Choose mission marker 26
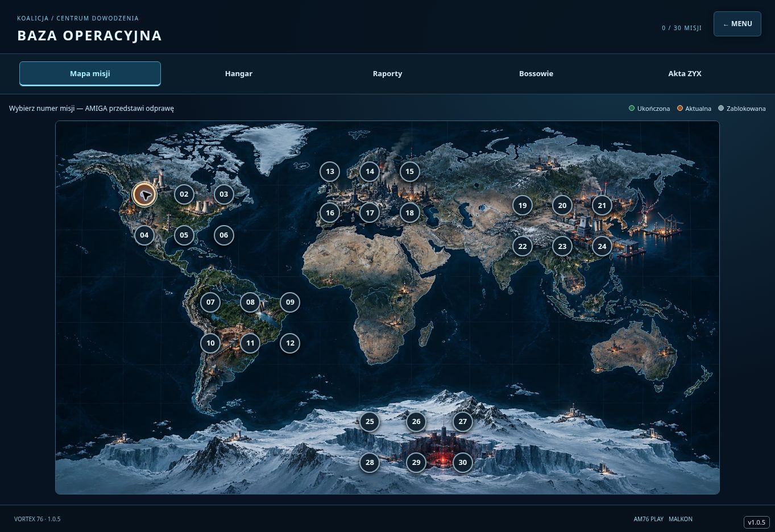 (x=416, y=422)
